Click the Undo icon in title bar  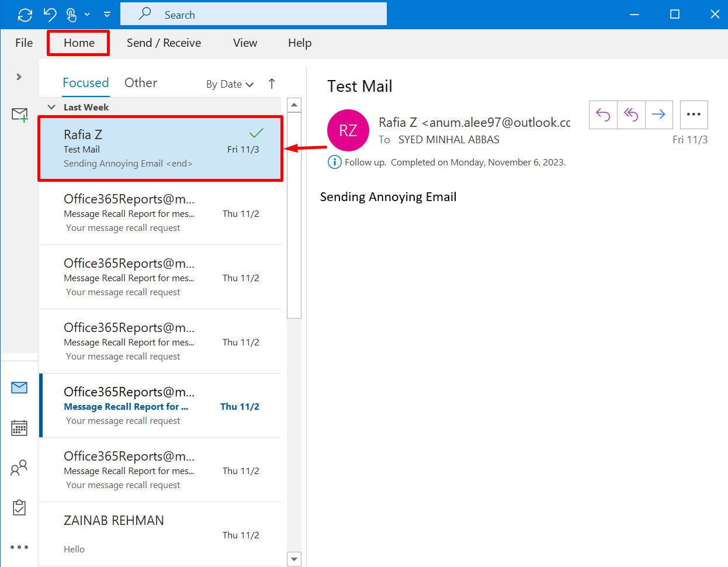tap(50, 15)
